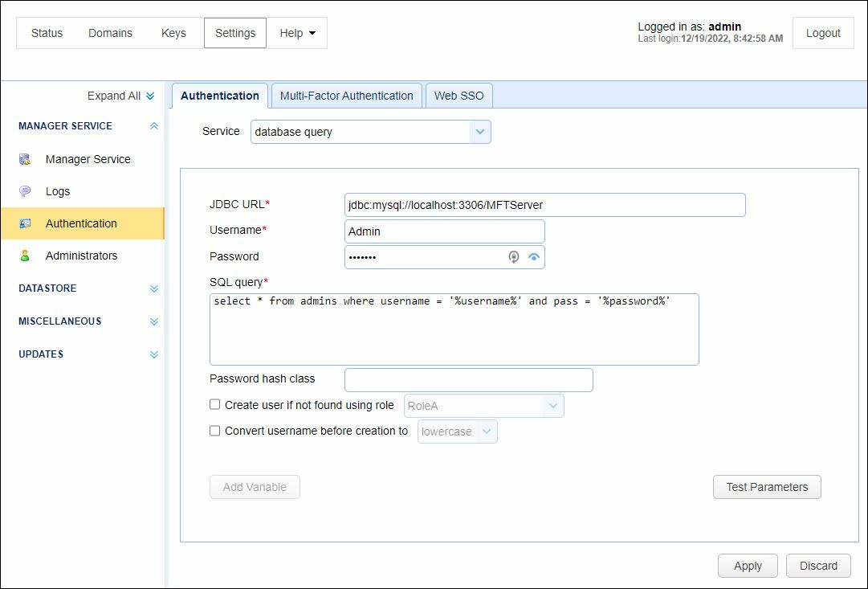Image resolution: width=868 pixels, height=589 pixels.
Task: Click Expand All chevron
Action: tap(150, 96)
